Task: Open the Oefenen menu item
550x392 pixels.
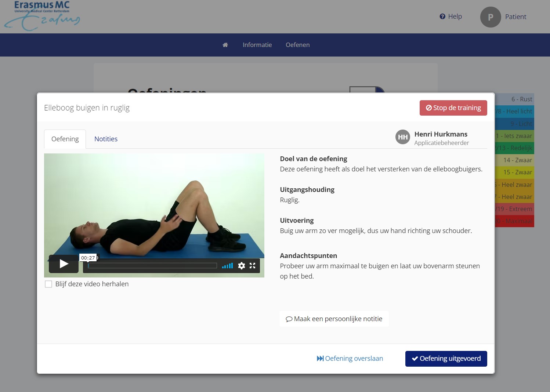Action: click(x=297, y=44)
